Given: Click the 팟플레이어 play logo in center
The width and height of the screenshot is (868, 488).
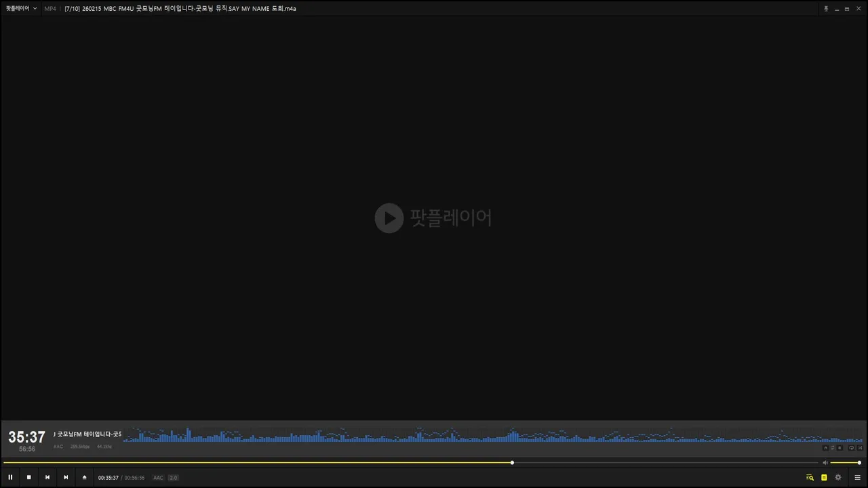Looking at the screenshot, I should 433,218.
